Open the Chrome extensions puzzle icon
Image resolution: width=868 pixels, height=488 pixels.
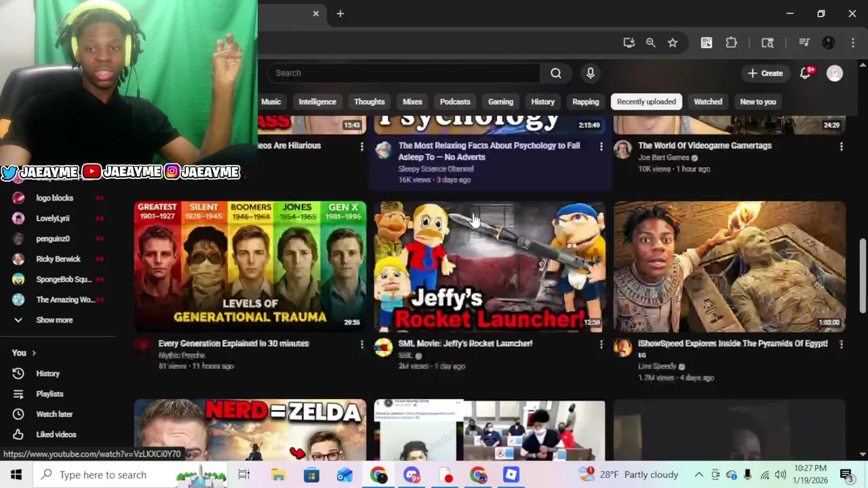tap(731, 43)
